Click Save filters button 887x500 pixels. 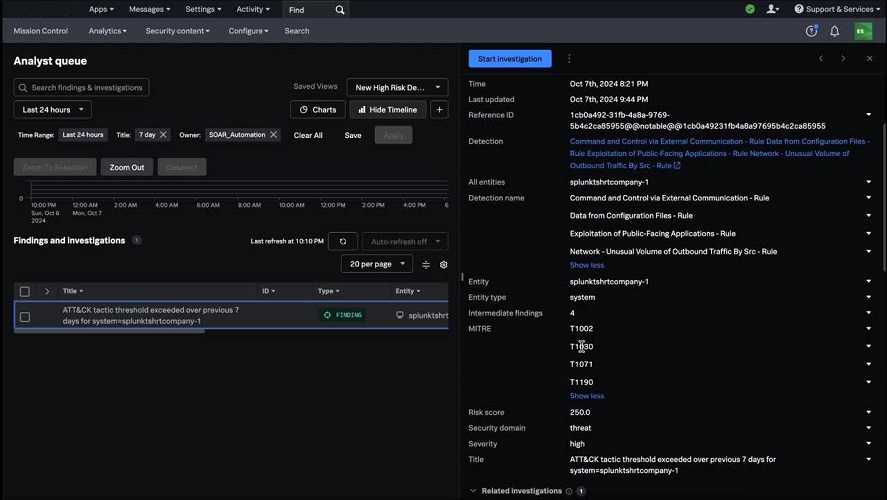[353, 135]
